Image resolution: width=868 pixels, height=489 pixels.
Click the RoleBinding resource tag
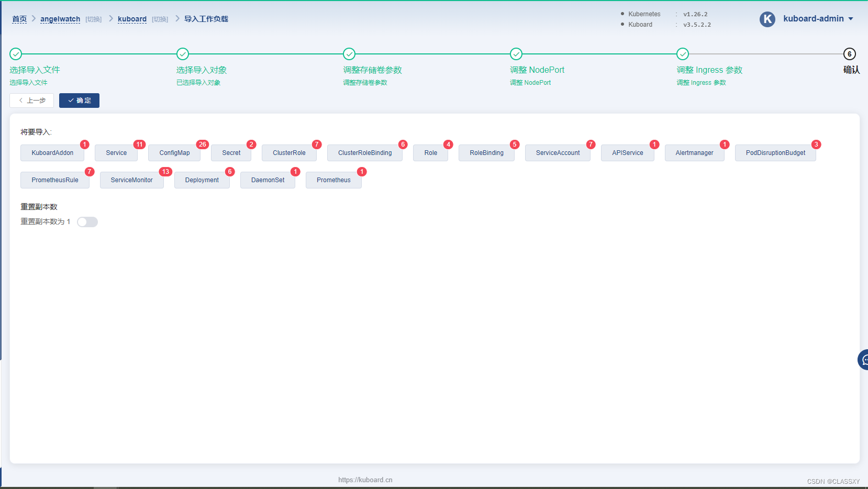[486, 153]
